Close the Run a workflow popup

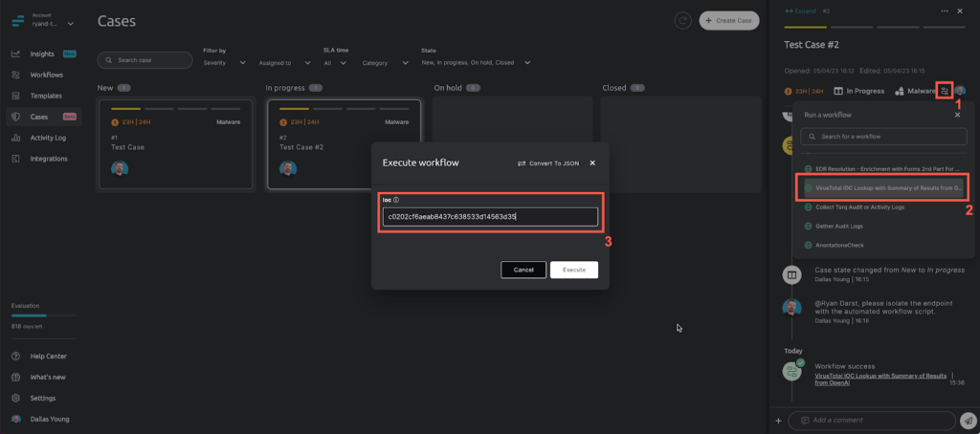(x=957, y=115)
